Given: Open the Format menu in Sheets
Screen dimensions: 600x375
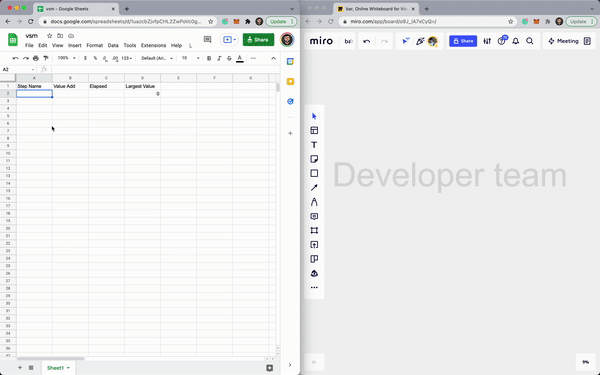Looking at the screenshot, I should [x=95, y=45].
